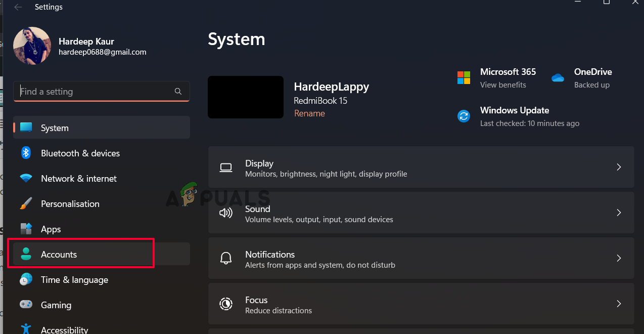Open View benefits under Microsoft 365
The height and width of the screenshot is (334, 644).
[503, 85]
